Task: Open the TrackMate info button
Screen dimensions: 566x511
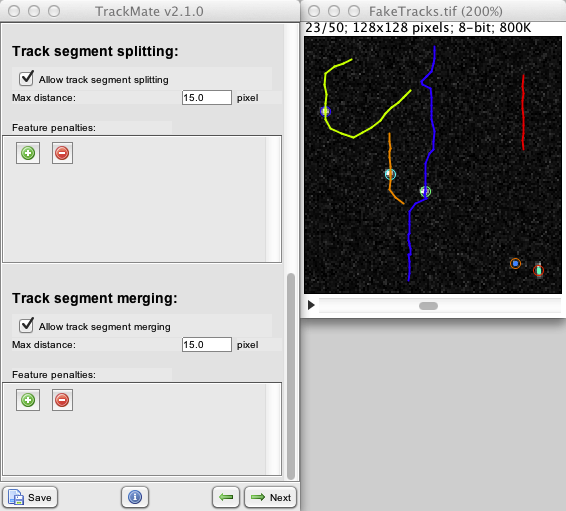Action: point(135,497)
